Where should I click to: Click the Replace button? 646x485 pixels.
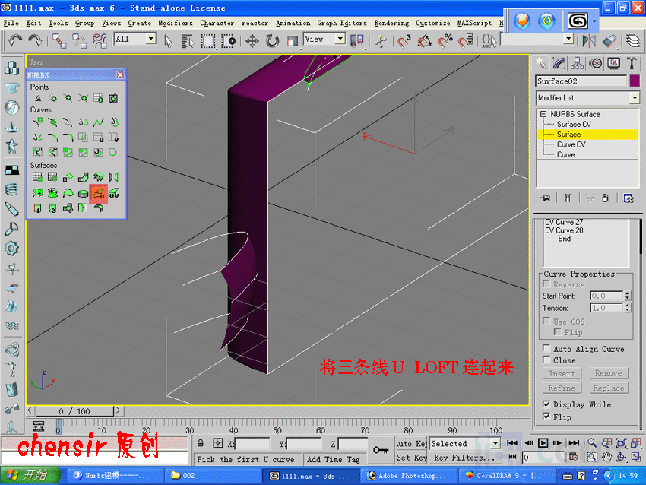coord(608,388)
